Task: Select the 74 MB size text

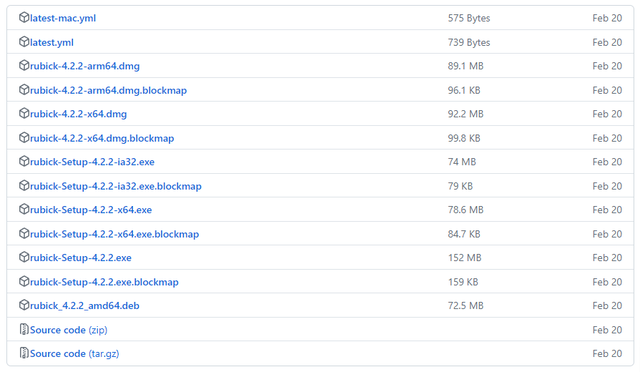Action: pyautogui.click(x=462, y=162)
